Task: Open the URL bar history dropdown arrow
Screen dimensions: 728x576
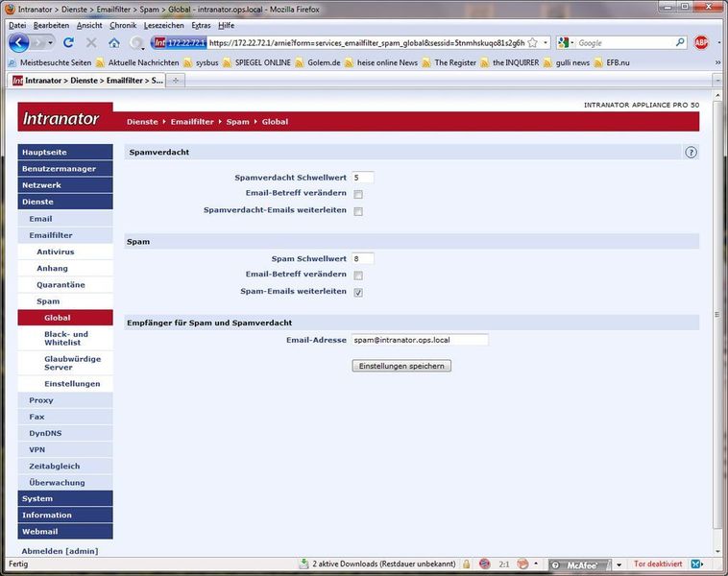Action: [546, 43]
